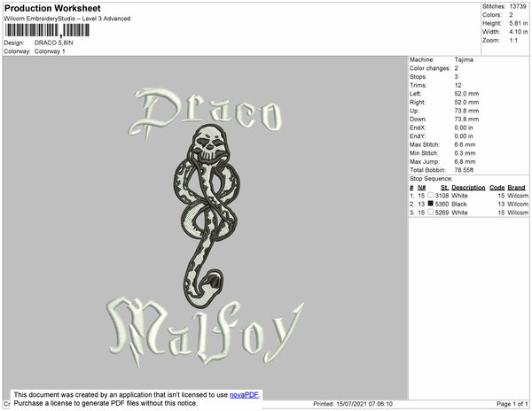The width and height of the screenshot is (532, 411).
Task: Click the EndX value 0.00 in
Action: 464,128
